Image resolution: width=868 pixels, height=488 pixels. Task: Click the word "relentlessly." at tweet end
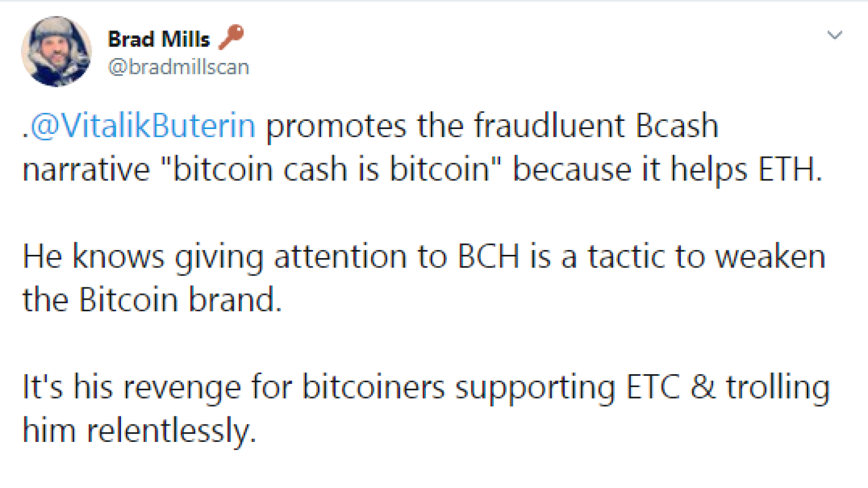(x=171, y=432)
